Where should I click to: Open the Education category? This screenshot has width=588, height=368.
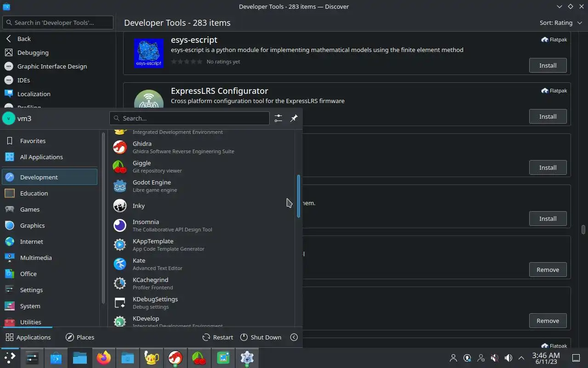coord(50,193)
